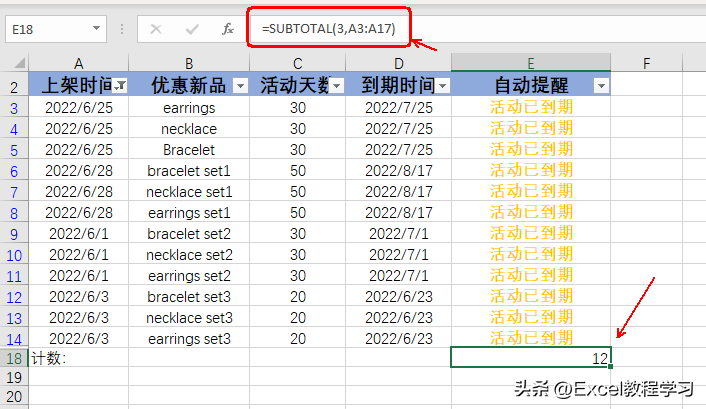Viewport: 706px width, 409px height.
Task: Click the 上架时间 header cell
Action: (79, 85)
